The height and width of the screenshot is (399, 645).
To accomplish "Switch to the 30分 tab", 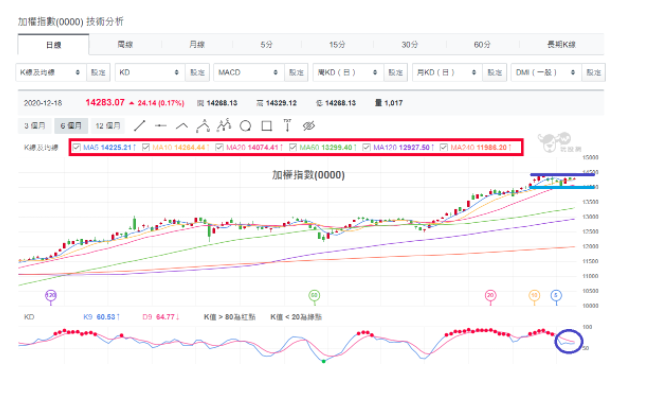I will (410, 44).
